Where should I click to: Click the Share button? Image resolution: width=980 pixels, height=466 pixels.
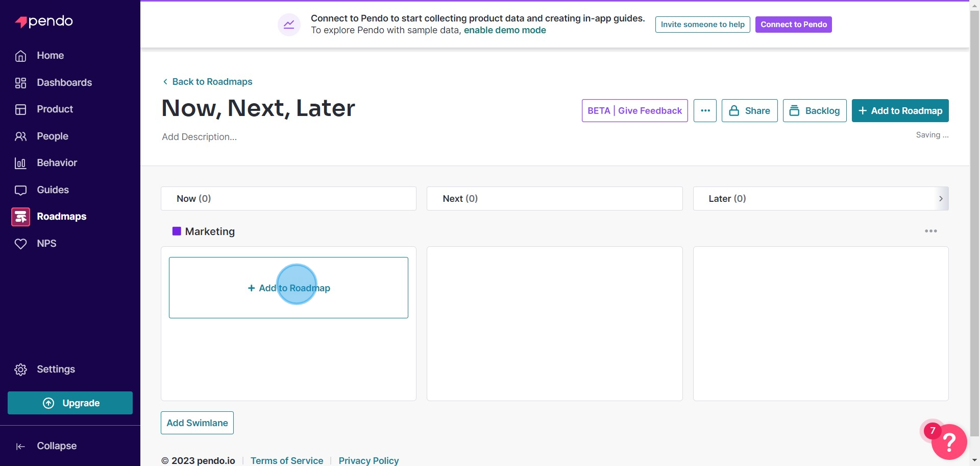click(749, 111)
